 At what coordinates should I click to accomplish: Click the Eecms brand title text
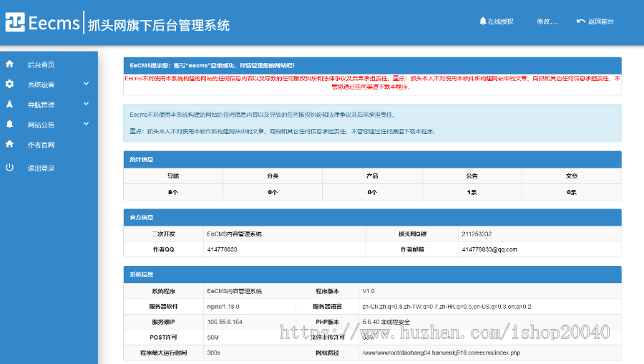point(54,23)
